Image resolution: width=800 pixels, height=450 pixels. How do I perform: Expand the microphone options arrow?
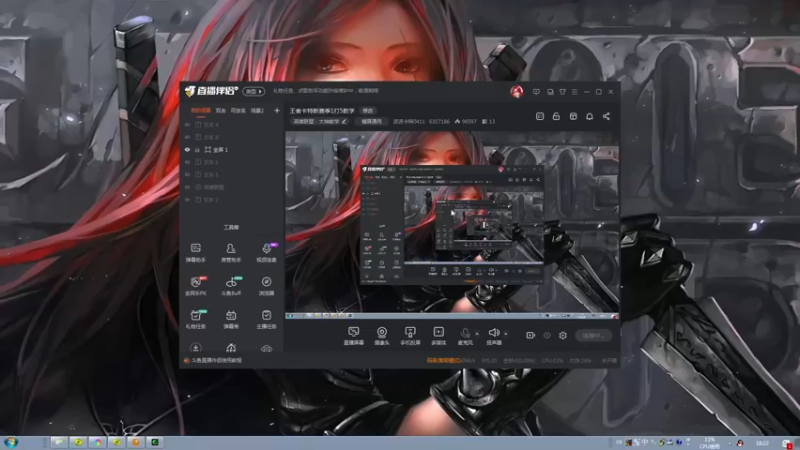pos(477,334)
